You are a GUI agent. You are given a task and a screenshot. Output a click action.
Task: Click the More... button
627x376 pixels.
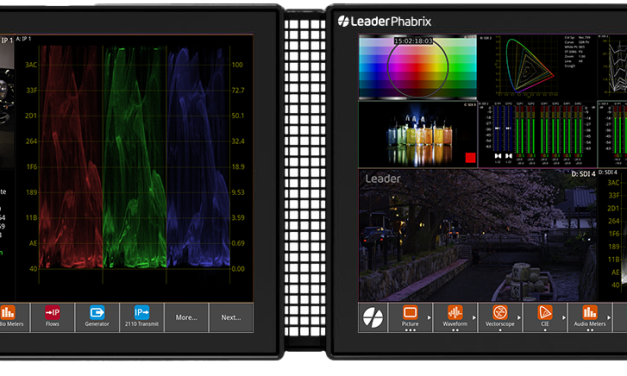point(186,317)
